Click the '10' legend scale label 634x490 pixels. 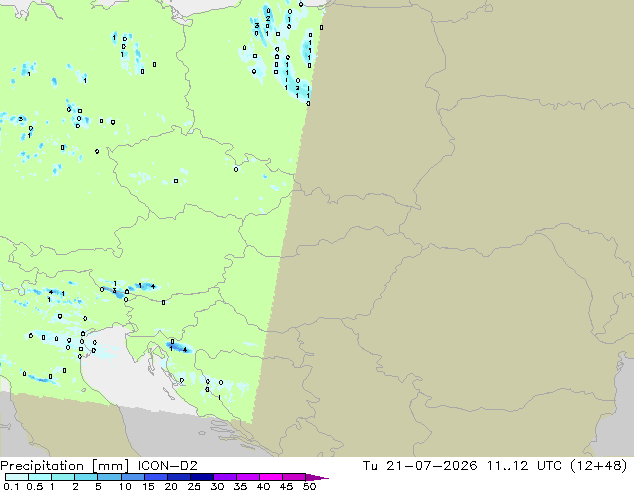coord(125,486)
